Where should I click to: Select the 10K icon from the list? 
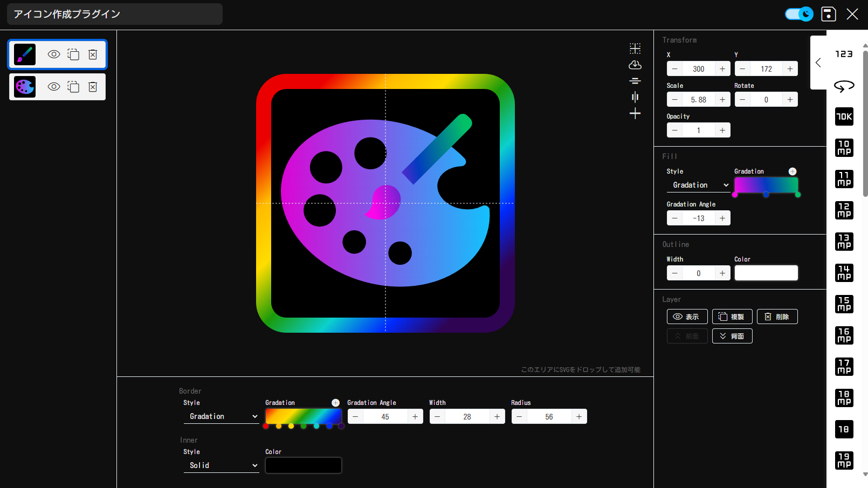click(844, 116)
